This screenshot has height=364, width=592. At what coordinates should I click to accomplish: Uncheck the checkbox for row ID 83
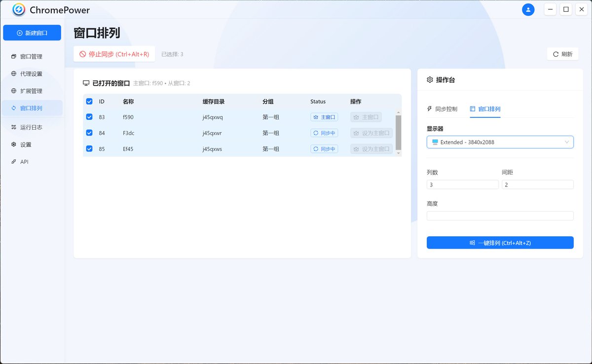89,117
